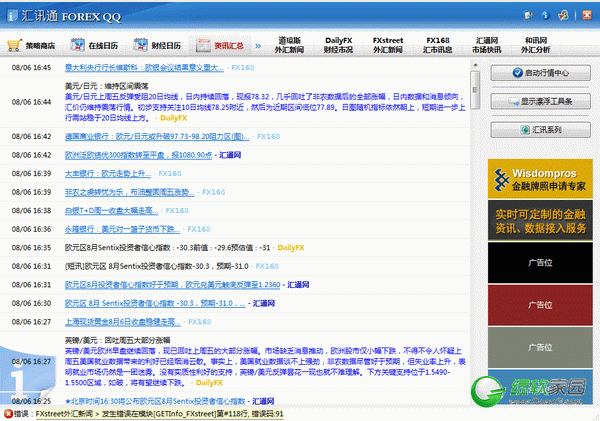Click the blue info icon in title bar
Image resolution: width=600 pixels, height=421 pixels.
(x=546, y=15)
